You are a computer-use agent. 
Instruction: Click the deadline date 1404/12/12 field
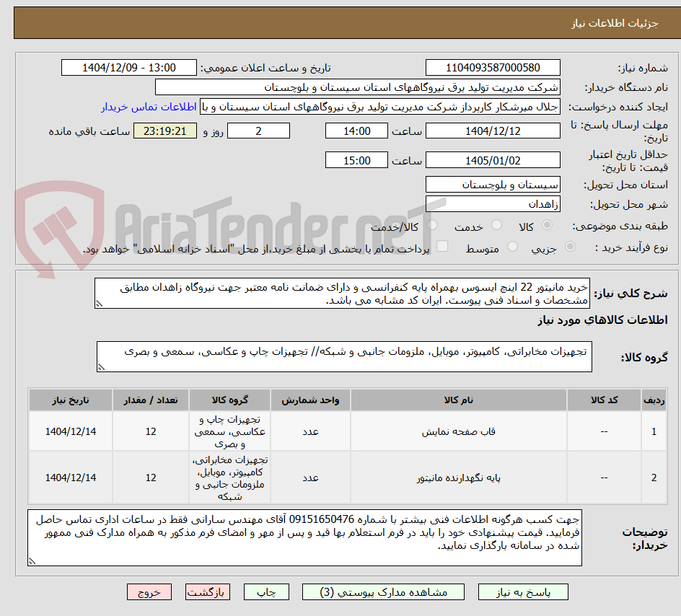coord(493,131)
